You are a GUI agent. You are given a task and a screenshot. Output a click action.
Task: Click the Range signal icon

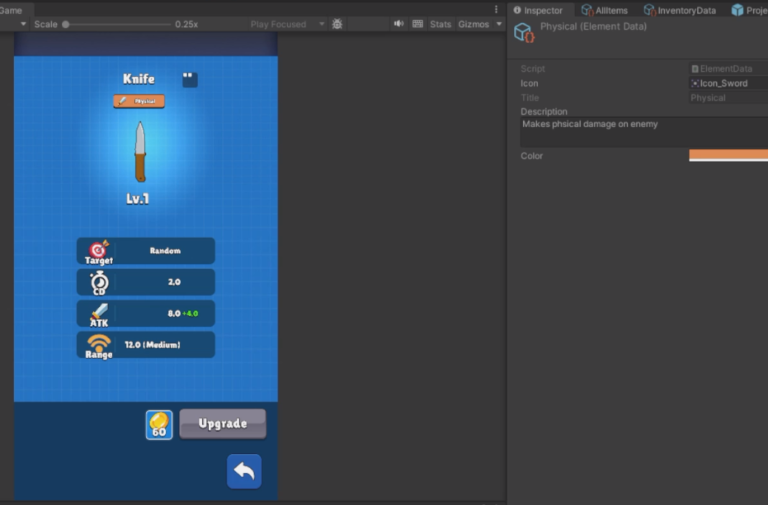(98, 344)
